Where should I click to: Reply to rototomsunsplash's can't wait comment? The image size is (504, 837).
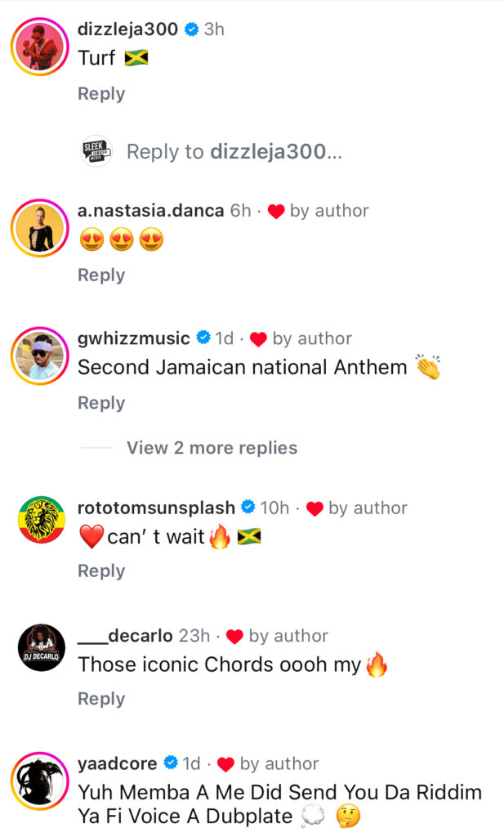[100, 571]
